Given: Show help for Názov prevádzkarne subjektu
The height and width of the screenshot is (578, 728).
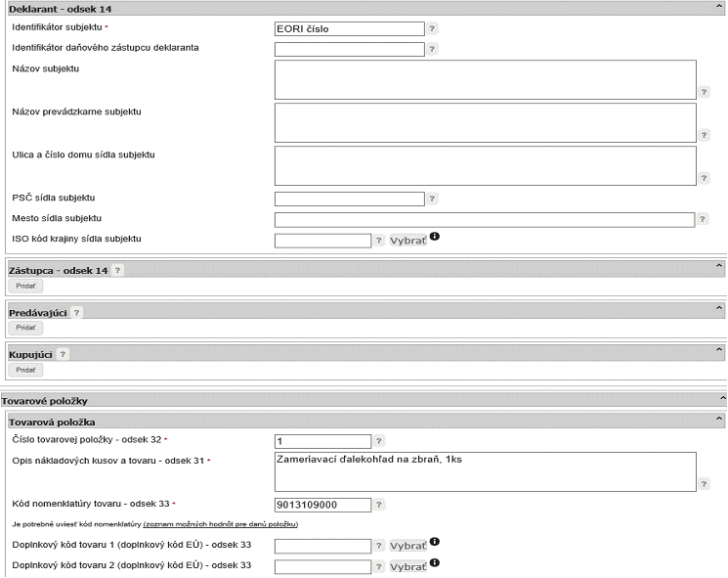Looking at the screenshot, I should coord(704,135).
